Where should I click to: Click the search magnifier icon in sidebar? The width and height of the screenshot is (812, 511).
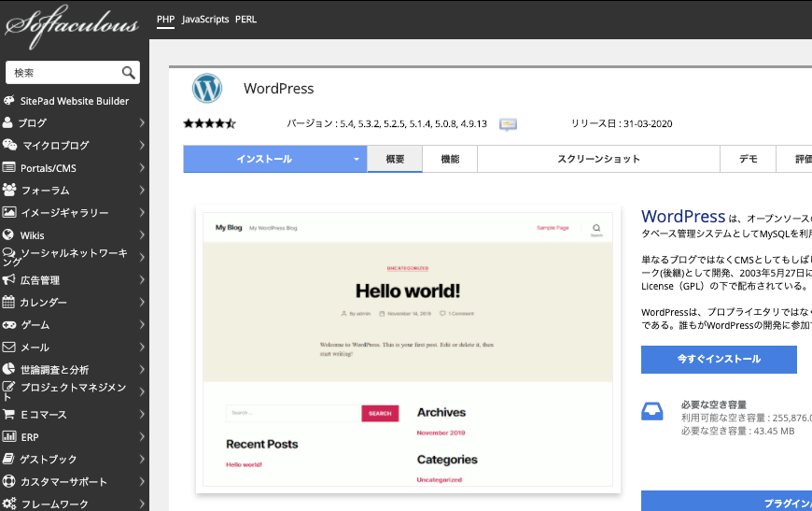(x=129, y=73)
